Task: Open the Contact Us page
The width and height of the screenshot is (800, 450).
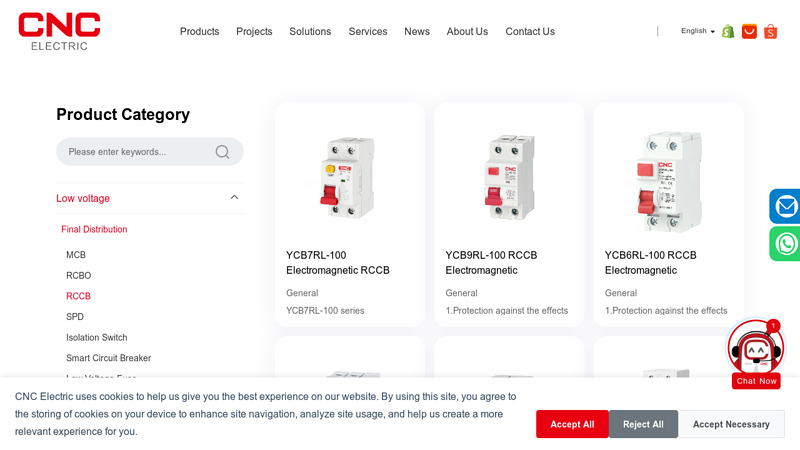Action: point(530,32)
